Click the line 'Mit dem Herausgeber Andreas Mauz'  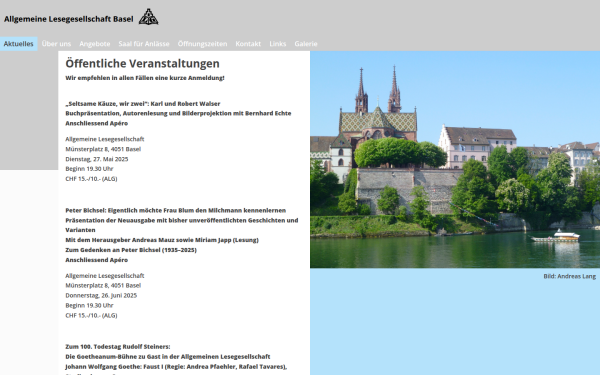click(162, 240)
